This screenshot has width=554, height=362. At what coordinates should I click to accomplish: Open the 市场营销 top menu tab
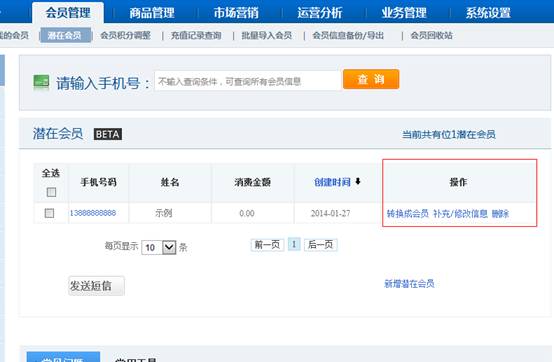point(236,13)
